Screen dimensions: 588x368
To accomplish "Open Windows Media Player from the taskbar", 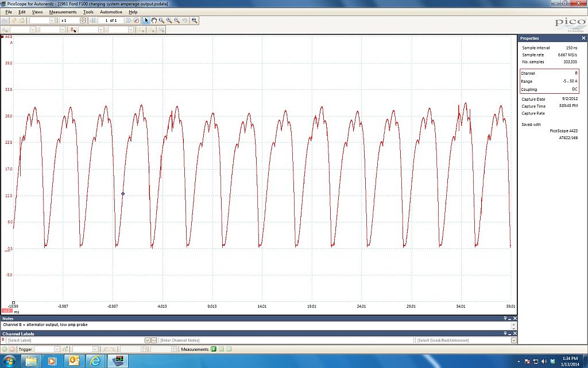I will (52, 361).
